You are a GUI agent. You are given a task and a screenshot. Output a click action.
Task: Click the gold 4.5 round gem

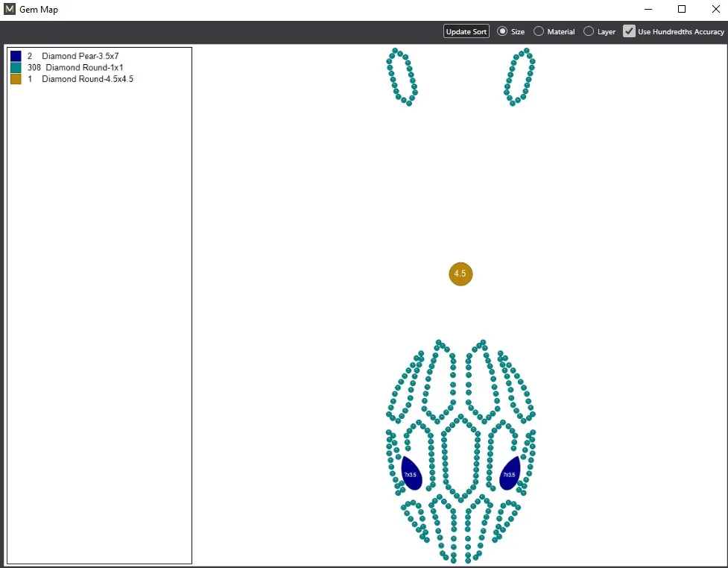click(460, 274)
